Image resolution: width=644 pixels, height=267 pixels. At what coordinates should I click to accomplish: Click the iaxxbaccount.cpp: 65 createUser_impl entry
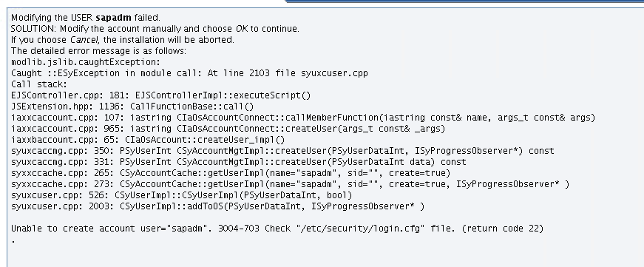[148, 140]
